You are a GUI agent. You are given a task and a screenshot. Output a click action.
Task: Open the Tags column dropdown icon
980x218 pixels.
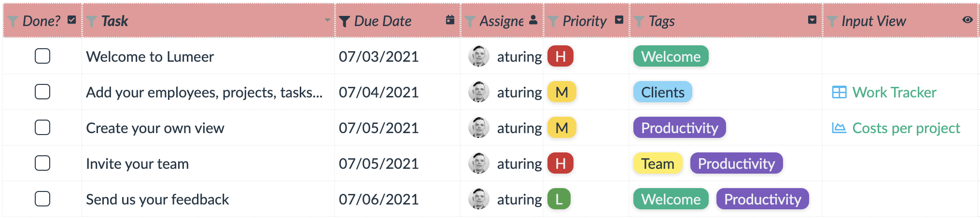pos(812,20)
